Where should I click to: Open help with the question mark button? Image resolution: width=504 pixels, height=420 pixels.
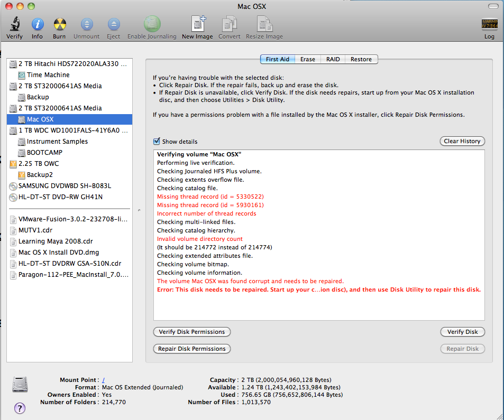point(20,408)
